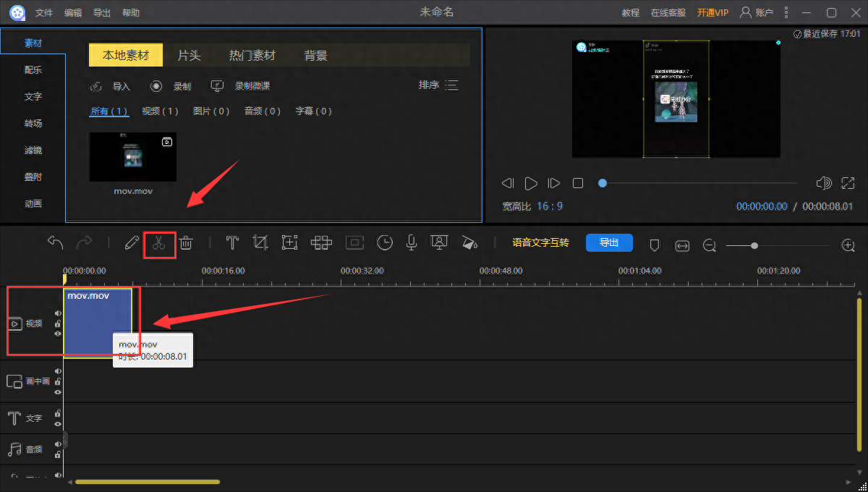The height and width of the screenshot is (492, 868).
Task: Open the duration clock tool
Action: click(385, 243)
